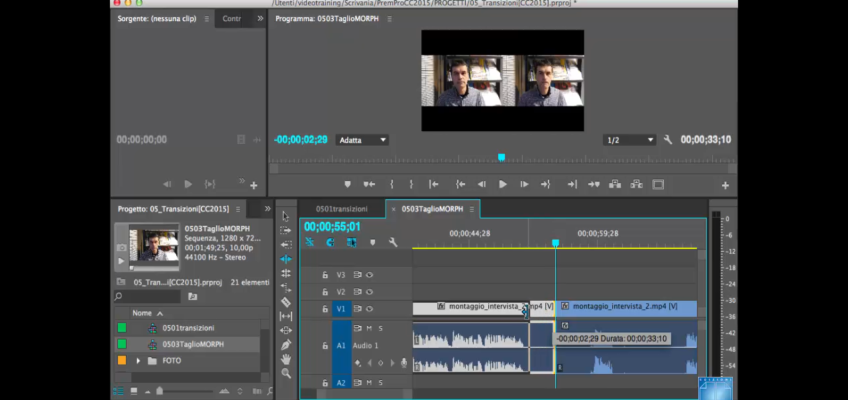The height and width of the screenshot is (400, 848).
Task: Toggle V2 track output eye
Action: (369, 292)
